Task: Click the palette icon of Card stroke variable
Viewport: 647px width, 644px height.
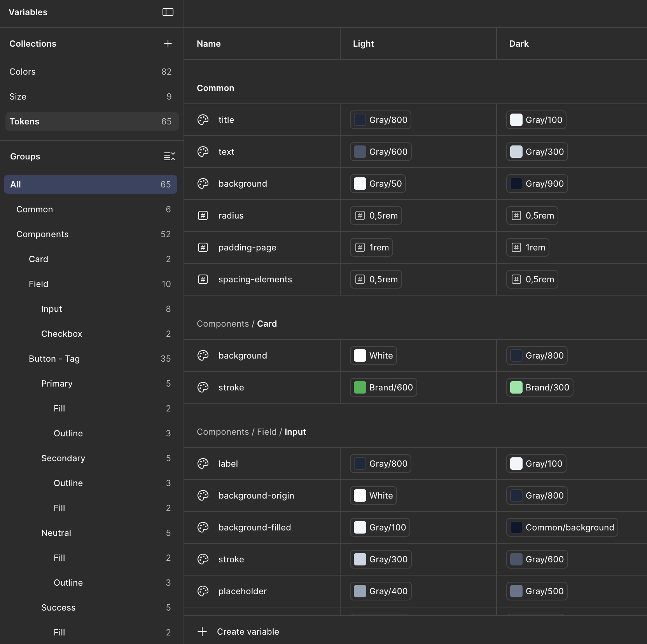Action: pyautogui.click(x=203, y=387)
